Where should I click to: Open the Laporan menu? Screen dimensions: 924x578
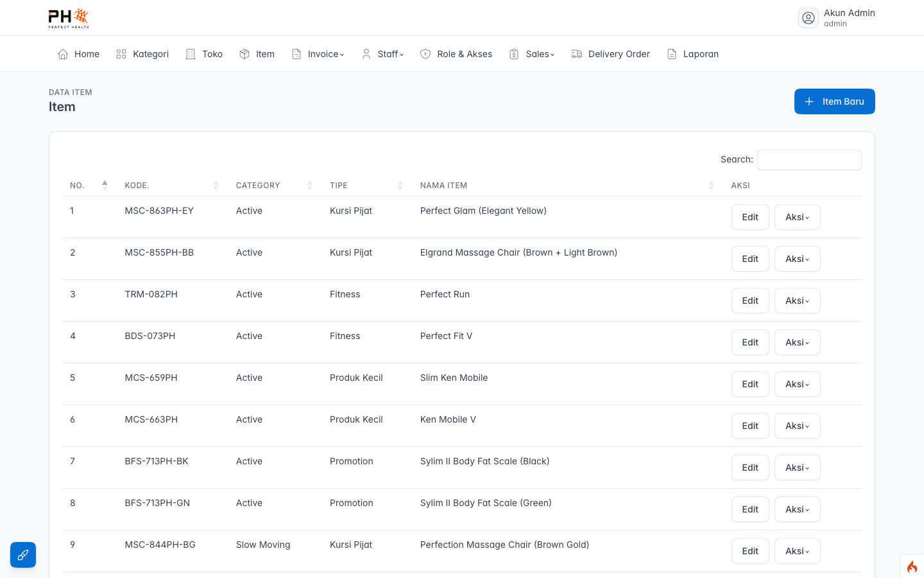tap(692, 54)
